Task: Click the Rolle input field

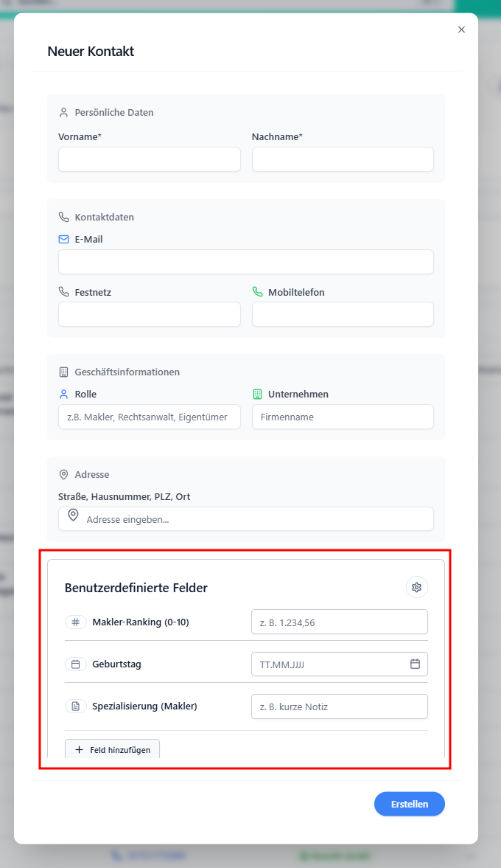Action: point(149,417)
